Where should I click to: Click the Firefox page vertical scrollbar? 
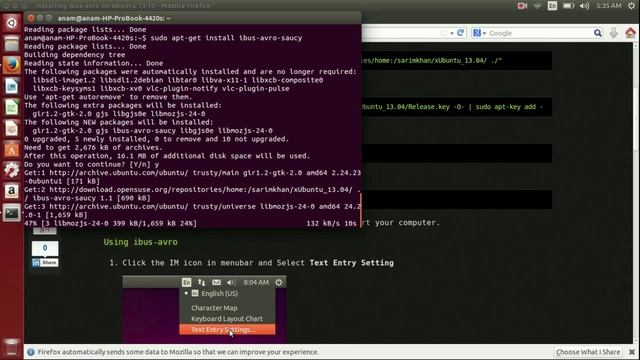coord(637,192)
